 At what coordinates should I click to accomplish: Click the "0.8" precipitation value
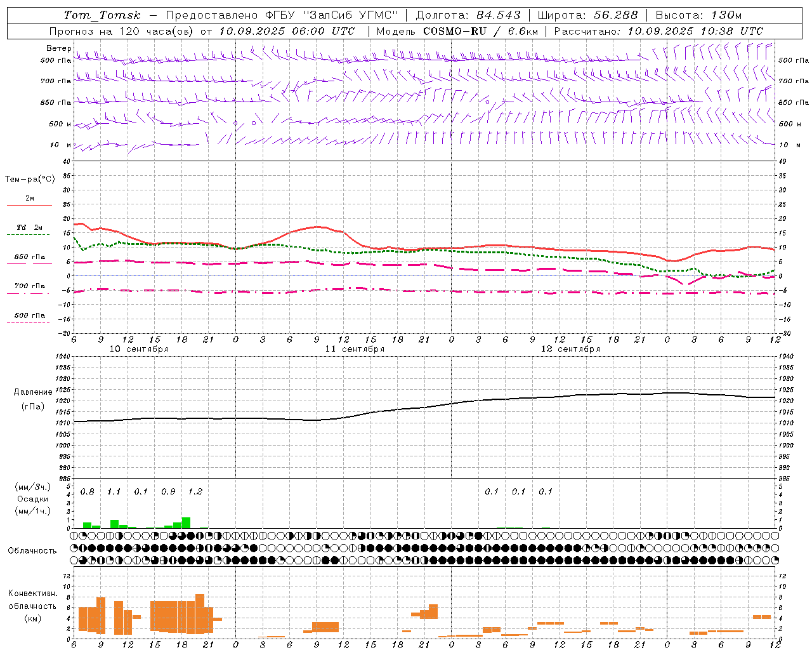[88, 492]
